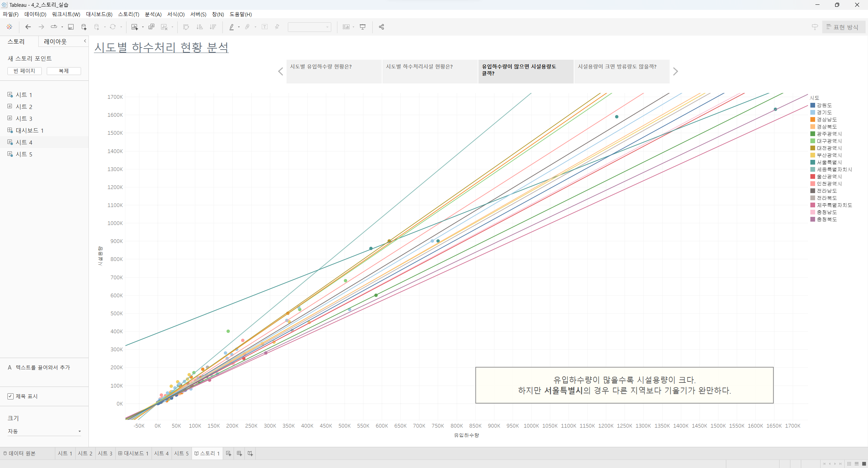Select the highlight pen tool
Image resolution: width=868 pixels, height=468 pixels.
[x=232, y=27]
